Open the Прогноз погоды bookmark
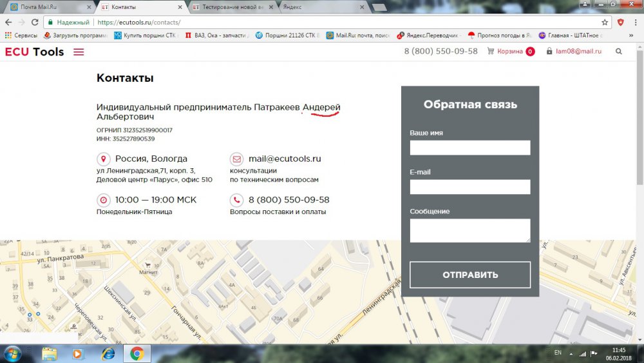This screenshot has width=644, height=363. [500, 35]
